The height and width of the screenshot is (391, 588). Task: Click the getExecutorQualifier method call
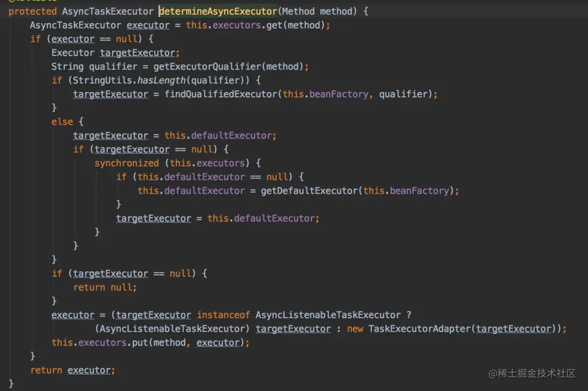(207, 67)
